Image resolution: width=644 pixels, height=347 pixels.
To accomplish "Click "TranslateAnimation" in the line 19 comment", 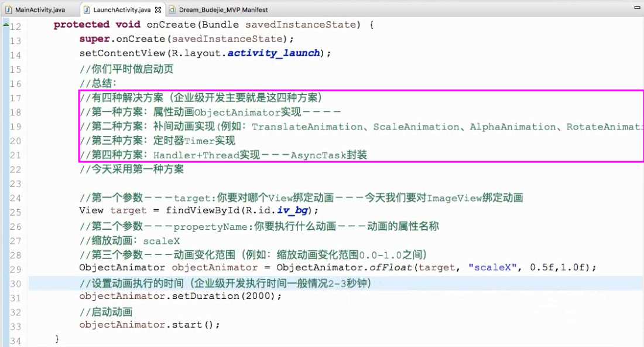I will 307,127.
